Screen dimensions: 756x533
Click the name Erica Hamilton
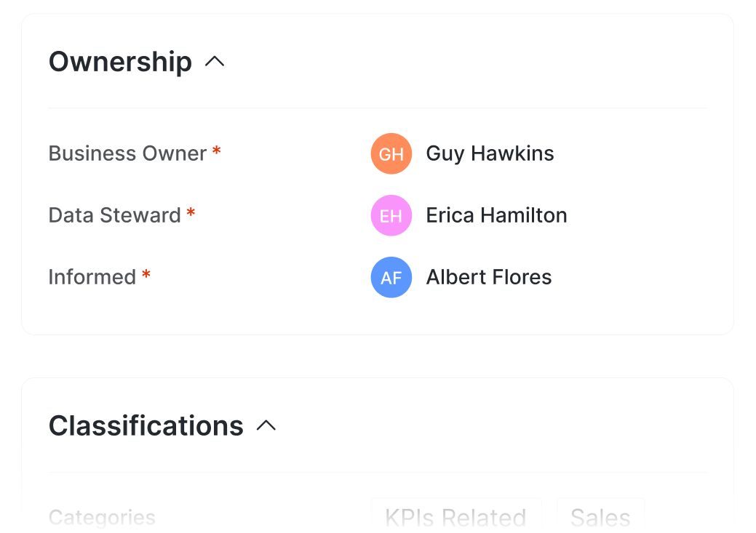(x=496, y=215)
